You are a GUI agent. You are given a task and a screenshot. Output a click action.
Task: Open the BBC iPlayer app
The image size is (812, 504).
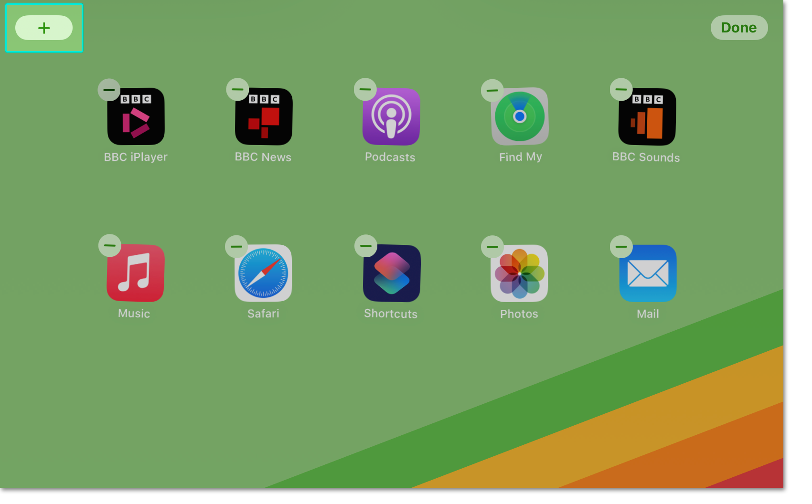click(136, 116)
